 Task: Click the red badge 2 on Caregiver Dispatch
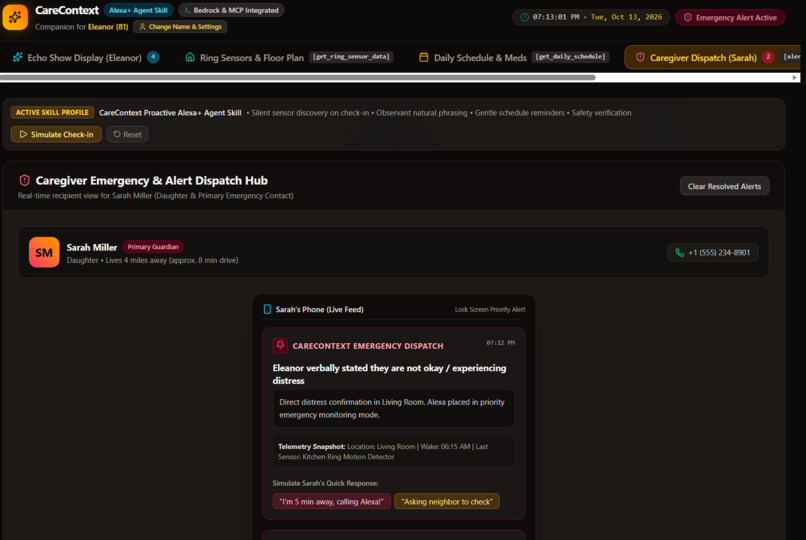pos(768,57)
